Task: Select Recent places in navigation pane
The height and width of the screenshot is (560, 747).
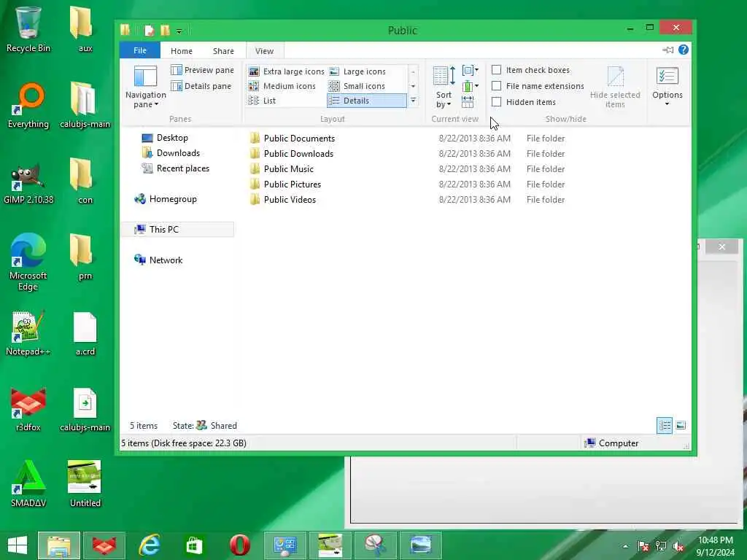Action: click(176, 168)
